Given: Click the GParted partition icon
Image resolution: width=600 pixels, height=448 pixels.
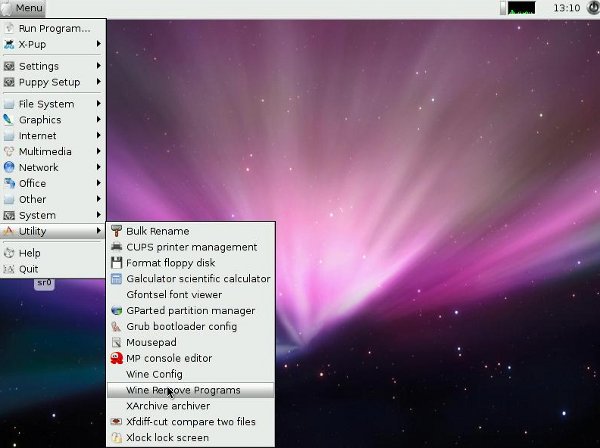Looking at the screenshot, I should (116, 310).
